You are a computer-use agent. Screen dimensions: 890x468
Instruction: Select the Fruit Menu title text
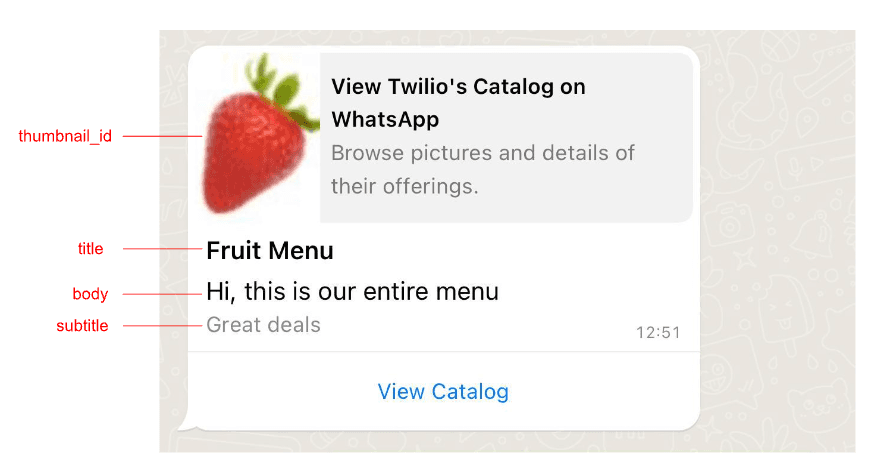(x=270, y=250)
